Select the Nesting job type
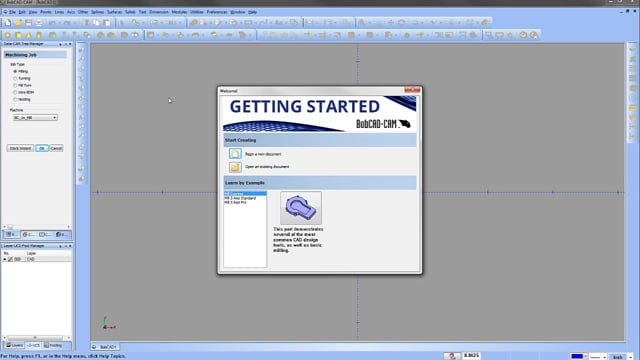Screen dimensions: 640x360 click(x=15, y=99)
